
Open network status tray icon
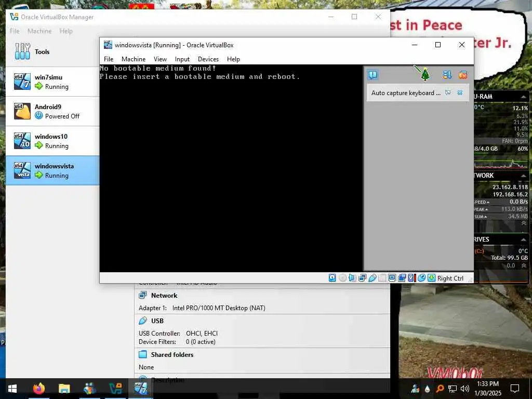(x=453, y=389)
